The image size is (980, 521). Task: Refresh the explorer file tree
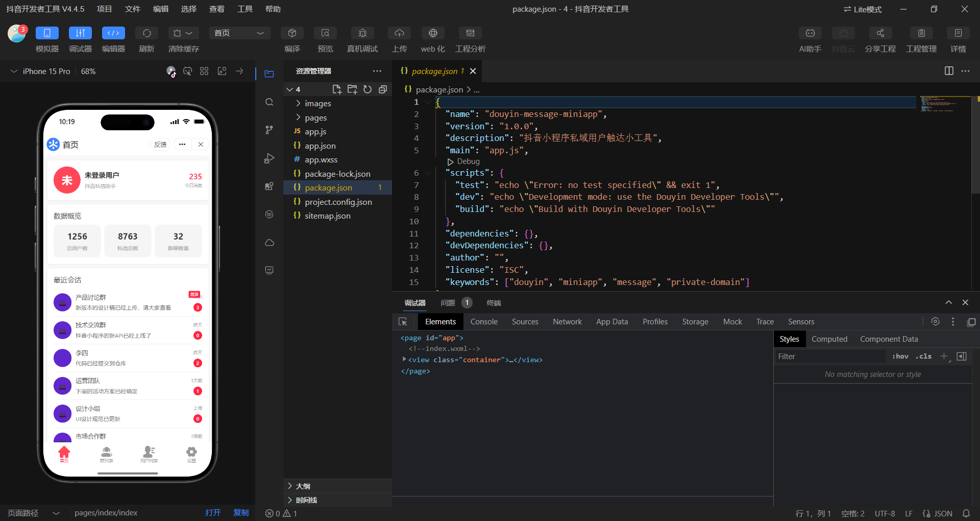click(367, 89)
